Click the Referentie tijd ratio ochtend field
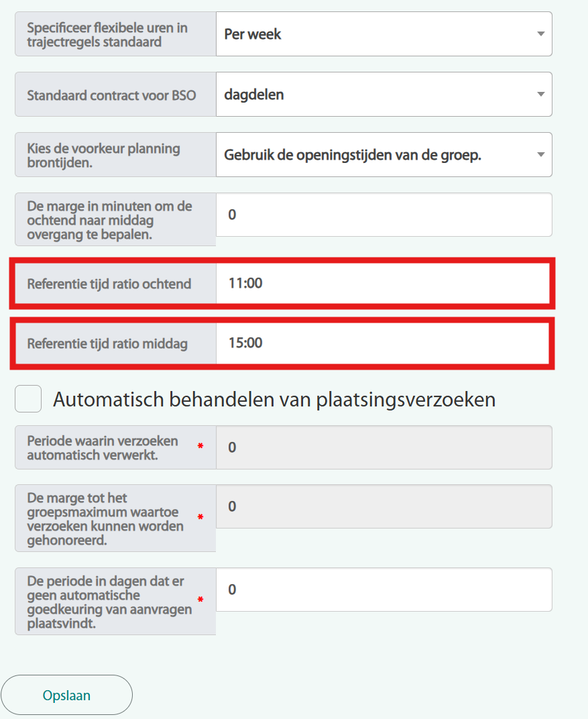The height and width of the screenshot is (719, 588). tap(384, 284)
